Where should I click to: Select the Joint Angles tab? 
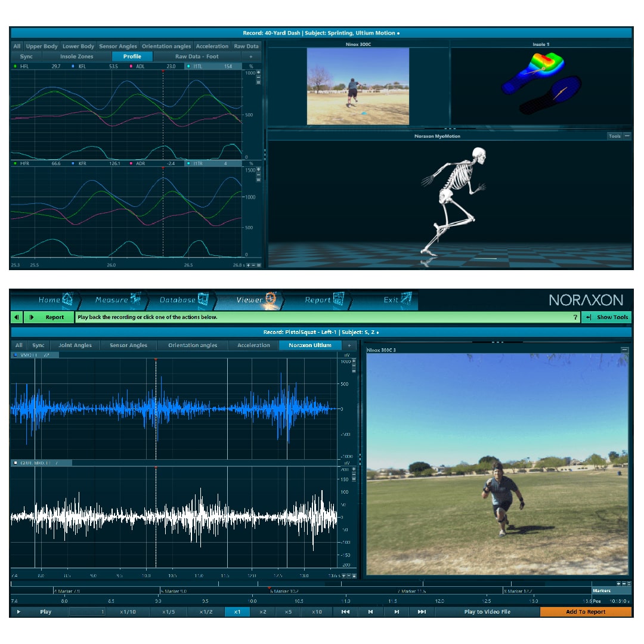click(x=75, y=345)
